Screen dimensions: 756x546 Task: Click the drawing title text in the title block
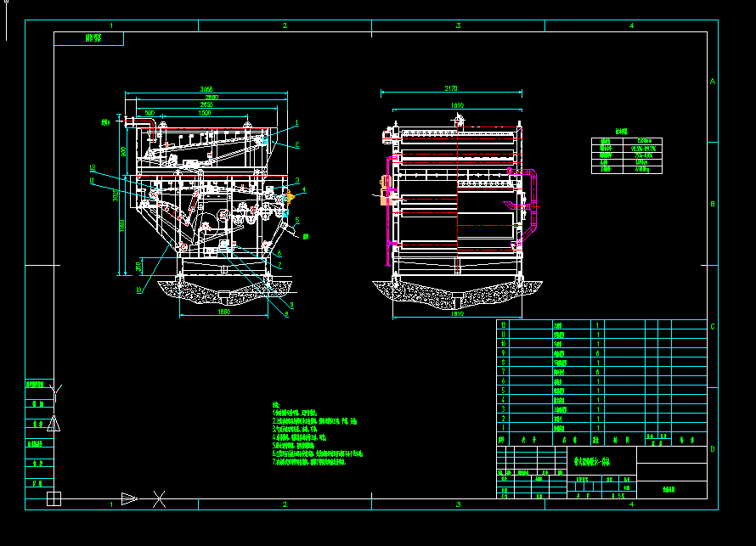click(x=592, y=462)
